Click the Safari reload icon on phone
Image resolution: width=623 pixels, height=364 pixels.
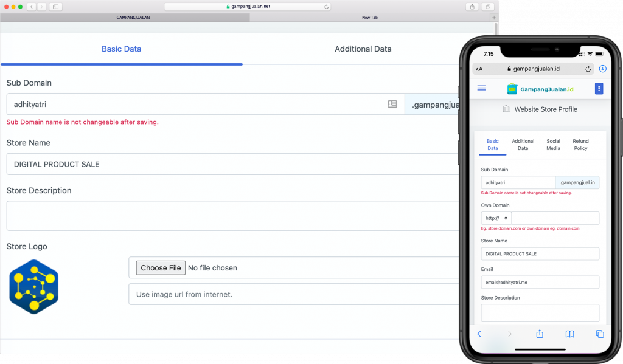(x=588, y=69)
